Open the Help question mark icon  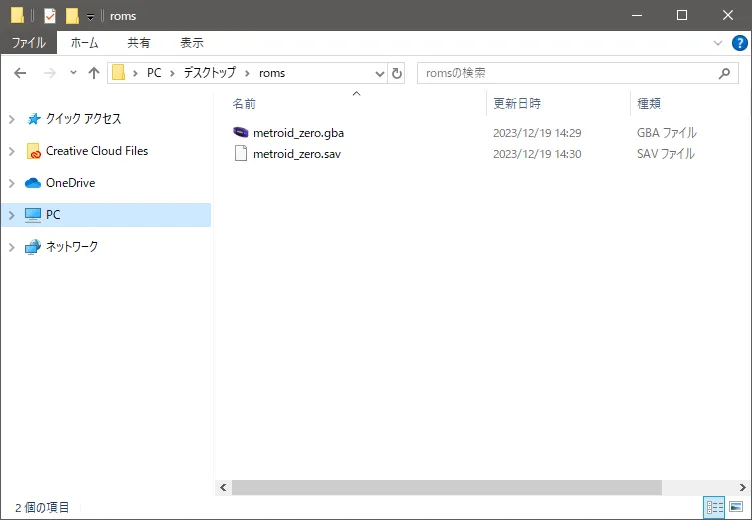point(740,43)
